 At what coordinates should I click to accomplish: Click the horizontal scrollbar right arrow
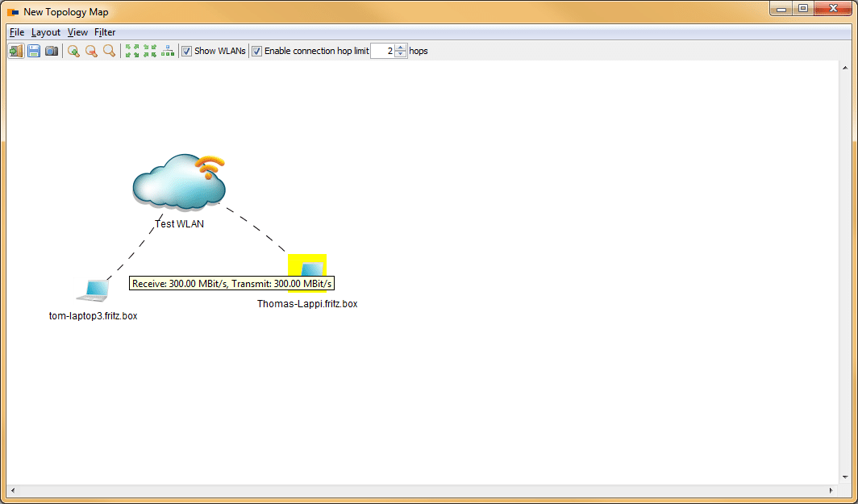pos(831,490)
